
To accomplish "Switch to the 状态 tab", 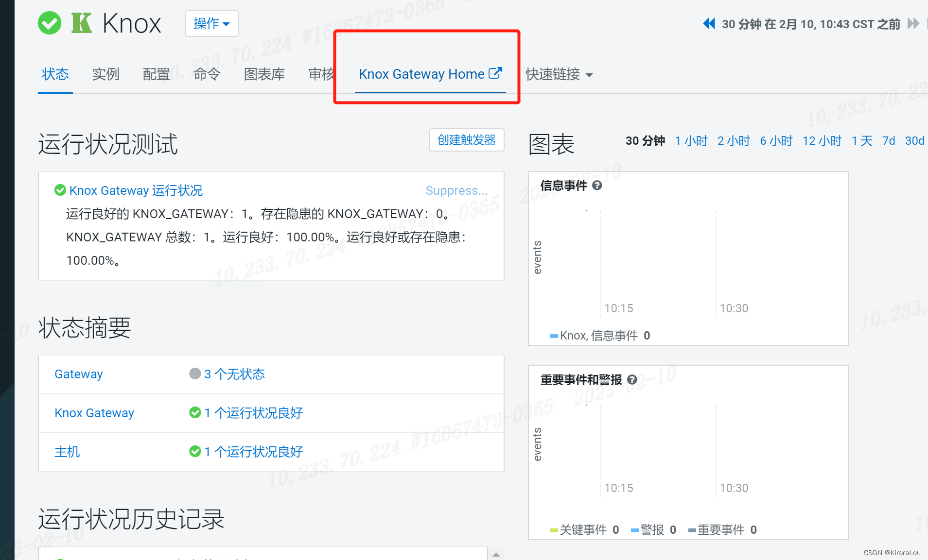I will pyautogui.click(x=55, y=74).
